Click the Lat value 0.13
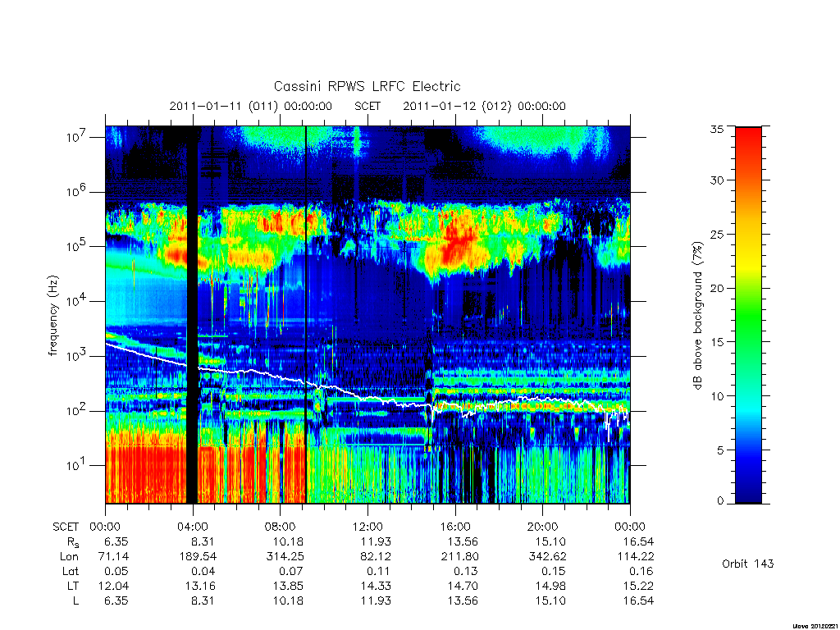The width and height of the screenshot is (840, 630). [x=466, y=571]
